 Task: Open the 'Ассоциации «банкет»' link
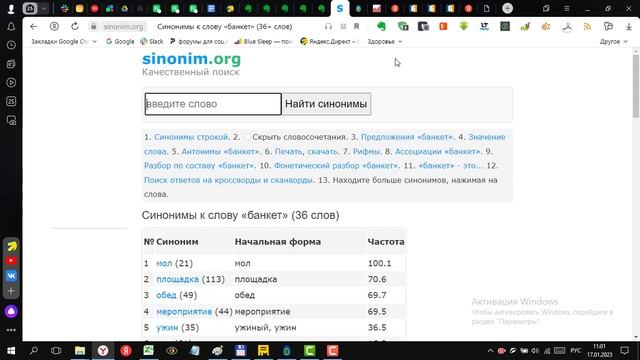point(438,151)
